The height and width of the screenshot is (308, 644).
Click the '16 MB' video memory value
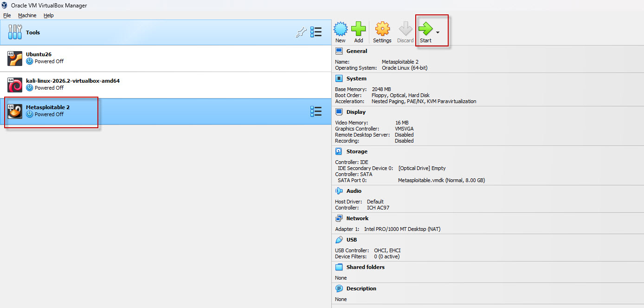click(x=402, y=123)
